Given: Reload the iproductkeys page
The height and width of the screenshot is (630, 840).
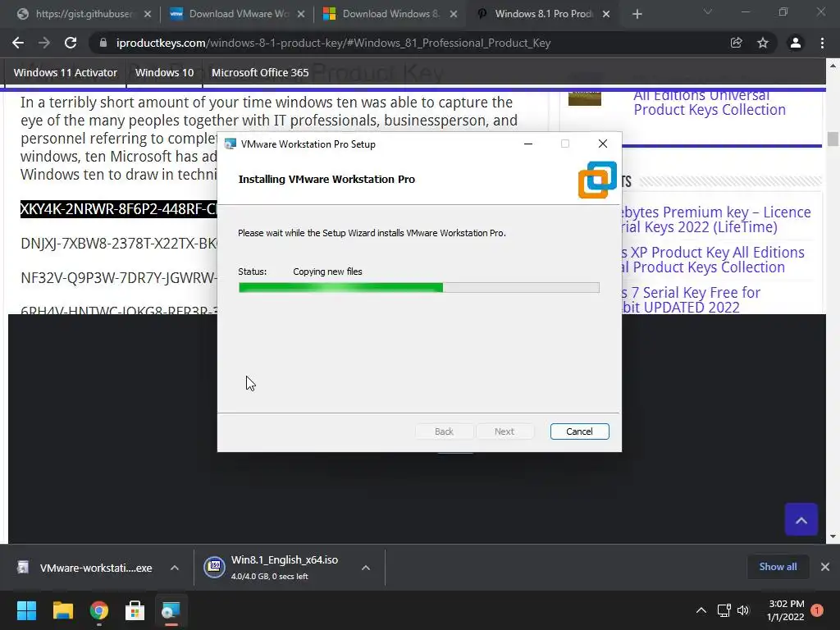Looking at the screenshot, I should (x=71, y=43).
